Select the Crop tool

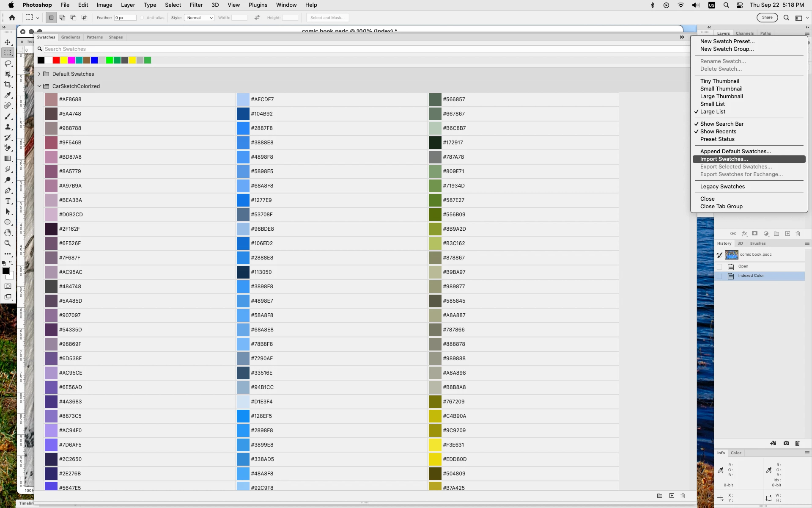coord(8,84)
